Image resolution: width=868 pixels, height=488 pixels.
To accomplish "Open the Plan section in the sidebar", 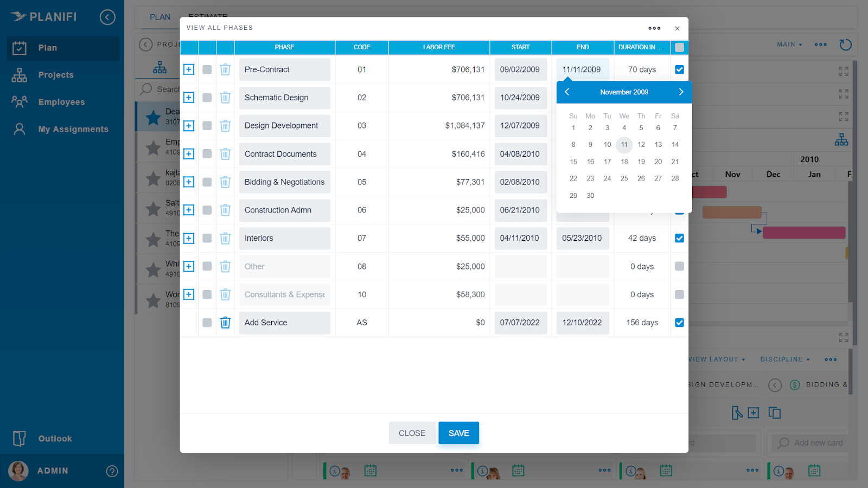I will [47, 48].
